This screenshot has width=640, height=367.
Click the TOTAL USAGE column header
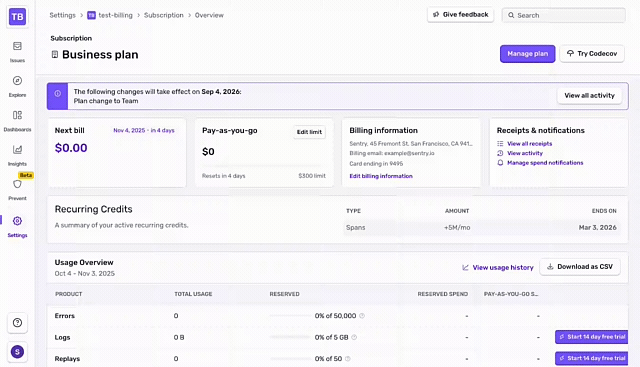click(193, 294)
